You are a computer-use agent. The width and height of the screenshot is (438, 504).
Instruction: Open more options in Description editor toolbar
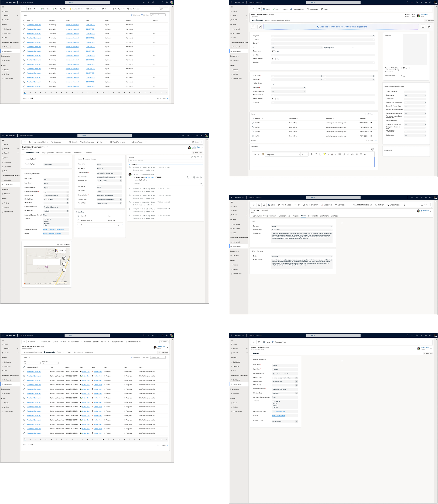365,154
